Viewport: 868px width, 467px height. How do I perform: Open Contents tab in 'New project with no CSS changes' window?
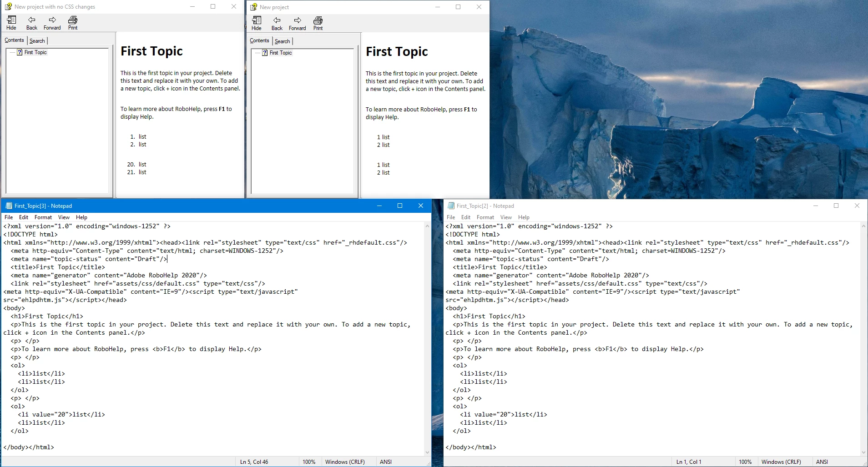[x=14, y=40]
